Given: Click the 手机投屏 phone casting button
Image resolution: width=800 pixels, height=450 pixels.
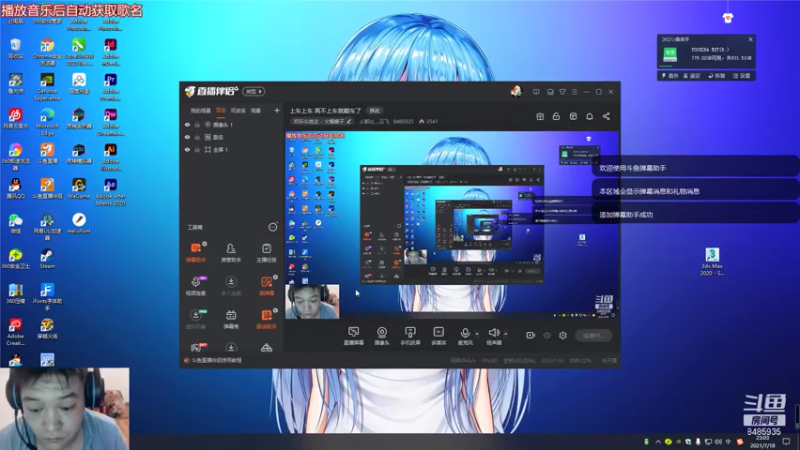Looking at the screenshot, I should point(410,336).
